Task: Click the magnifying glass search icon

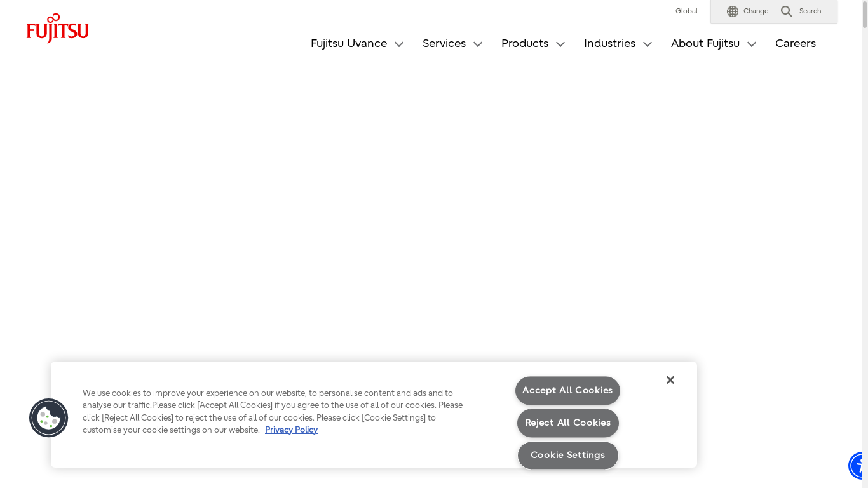Action: (x=787, y=11)
